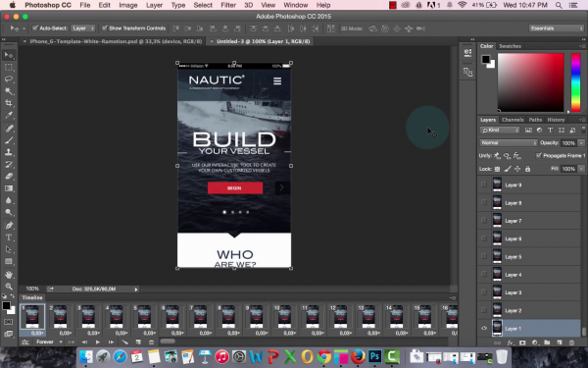Toggle Quick Mask mode

8,322
